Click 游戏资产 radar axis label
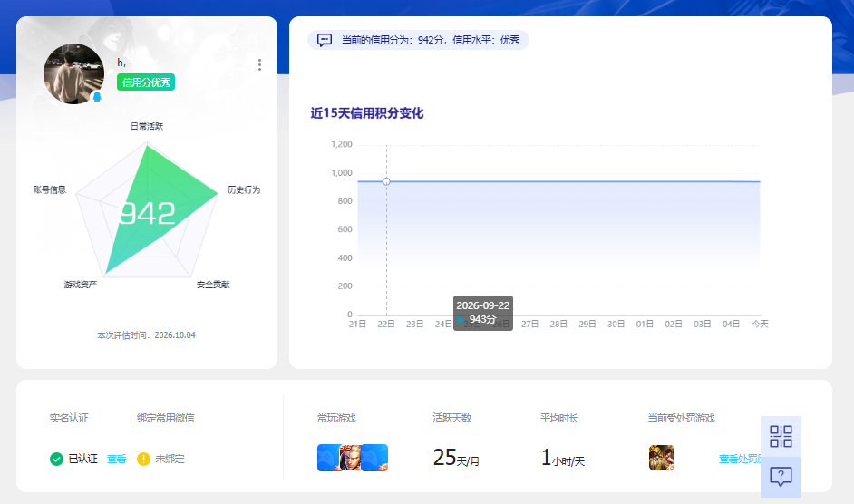 80,285
